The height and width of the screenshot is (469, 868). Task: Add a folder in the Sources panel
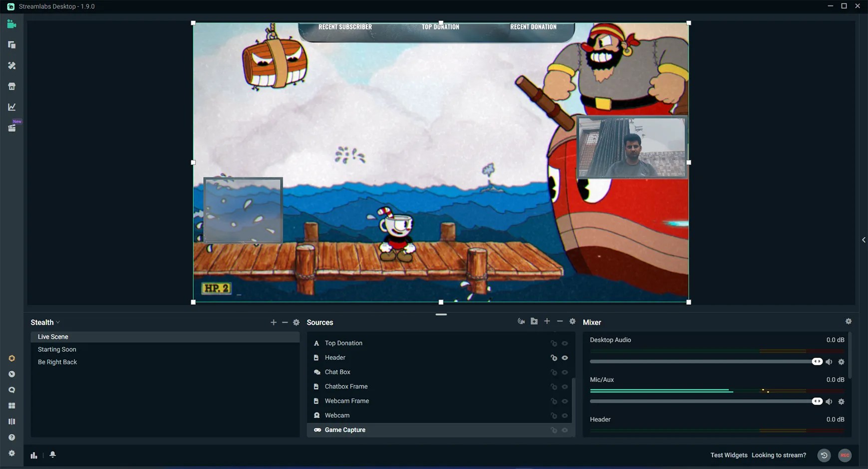coord(534,321)
